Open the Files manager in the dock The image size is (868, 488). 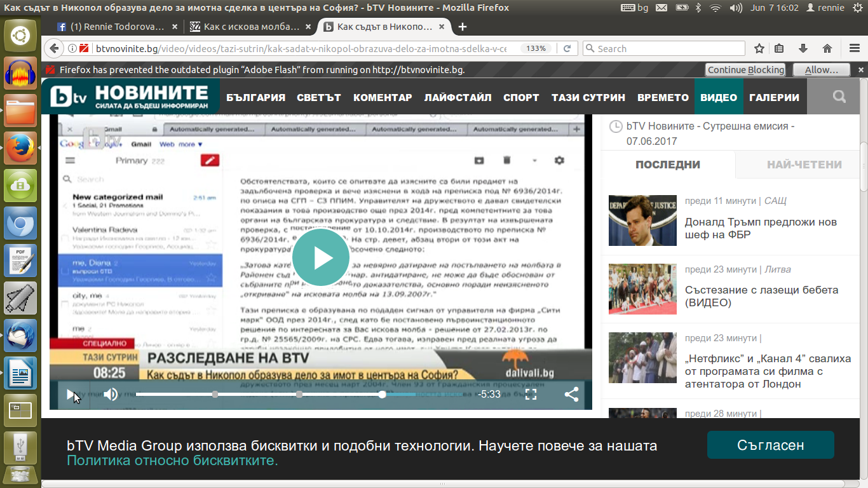(20, 112)
